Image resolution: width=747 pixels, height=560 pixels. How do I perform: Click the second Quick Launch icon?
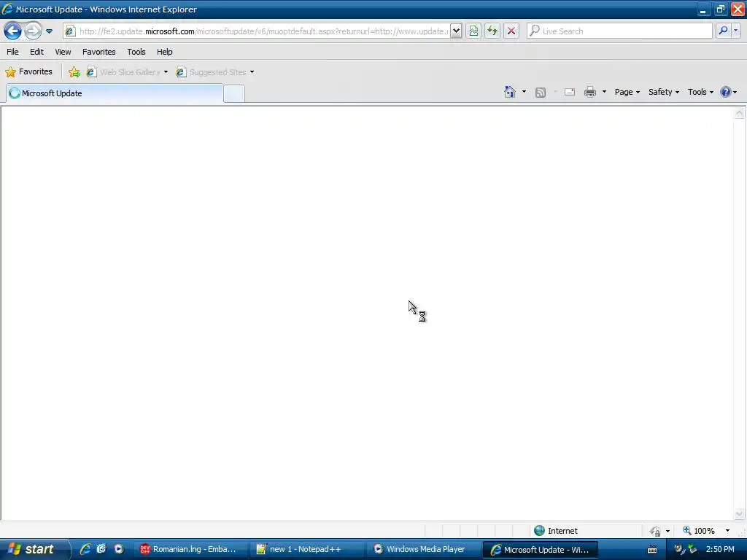click(101, 549)
